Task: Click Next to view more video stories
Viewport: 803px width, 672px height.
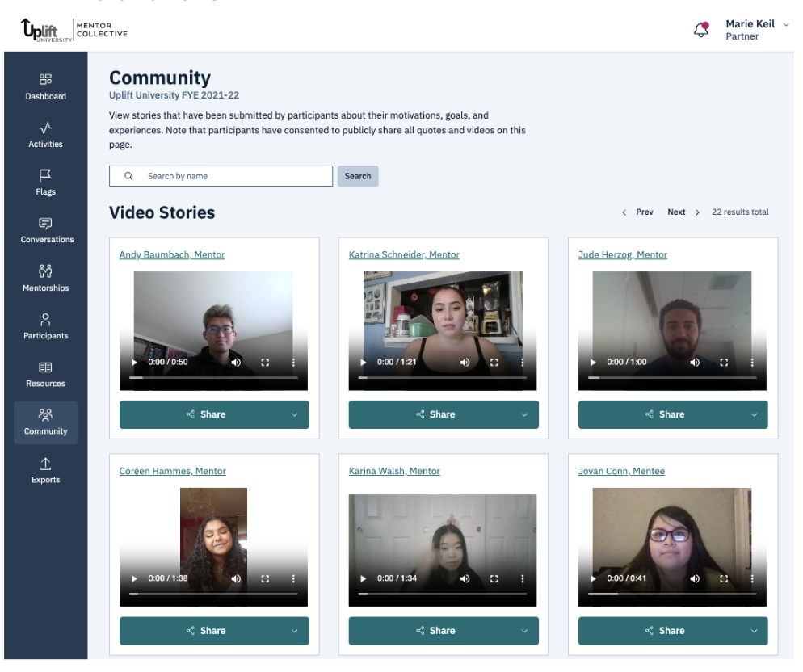Action: coord(676,212)
